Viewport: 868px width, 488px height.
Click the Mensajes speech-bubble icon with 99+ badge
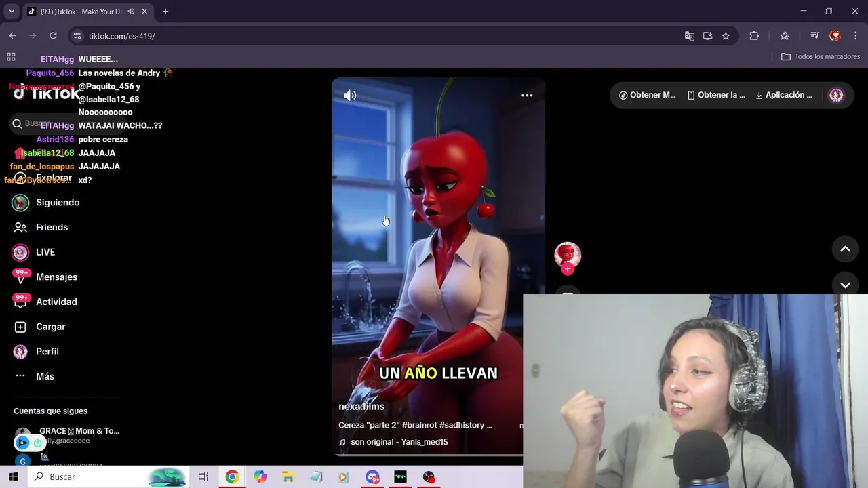(21, 277)
